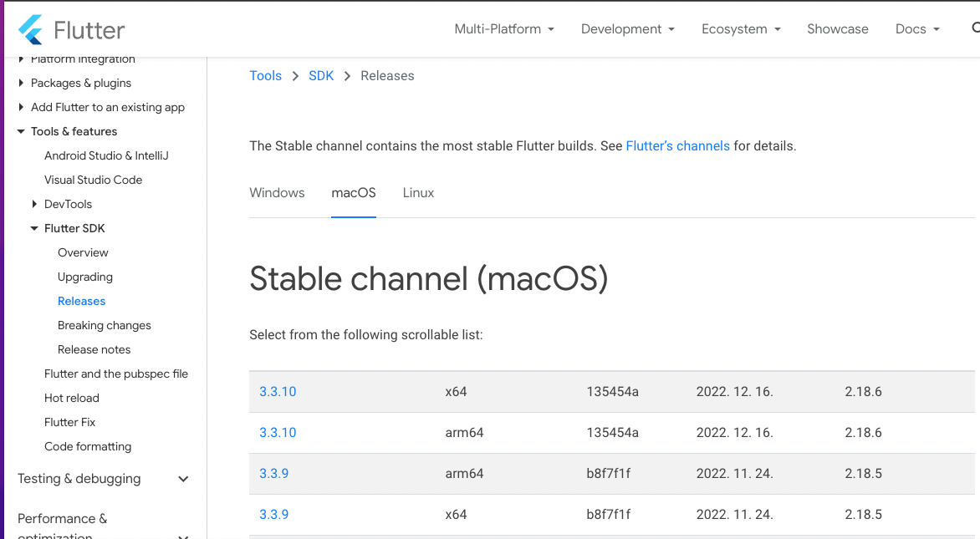The image size is (980, 539).
Task: Click b8f7f1f hash in 3.3.9 x64 row
Action: [608, 515]
